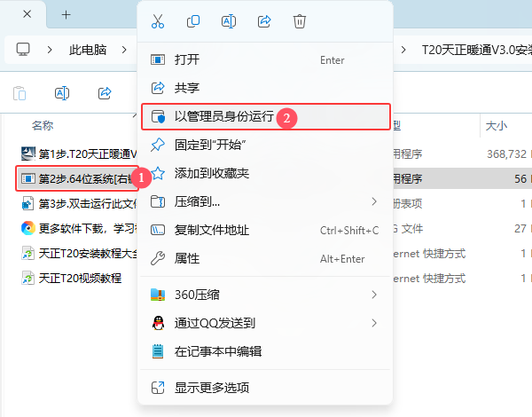Viewport: 532px width, 417px height.
Task: Open 属性 from the context menu
Action: pos(265,259)
